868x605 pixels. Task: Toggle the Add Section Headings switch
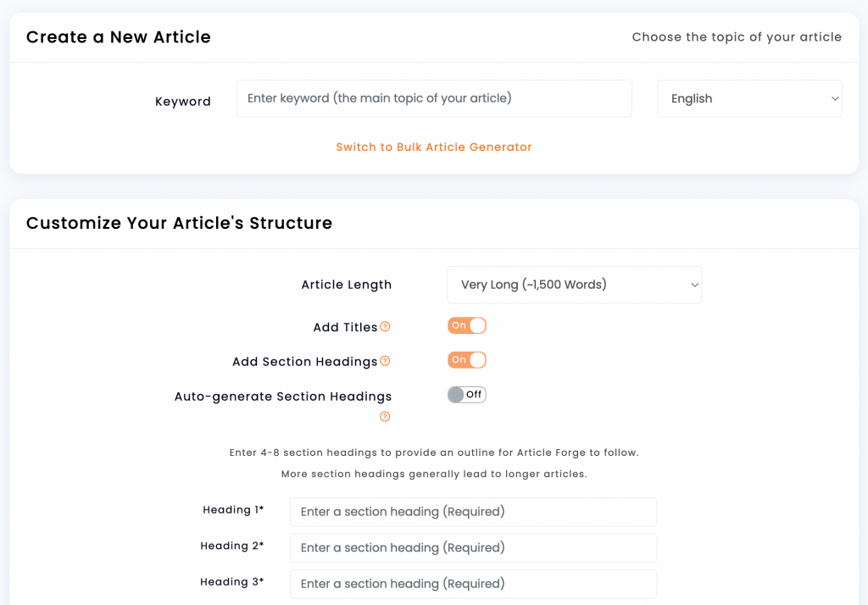pyautogui.click(x=467, y=360)
